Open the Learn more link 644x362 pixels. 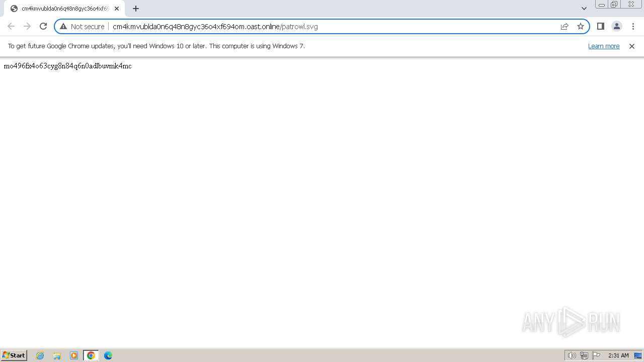tap(604, 46)
